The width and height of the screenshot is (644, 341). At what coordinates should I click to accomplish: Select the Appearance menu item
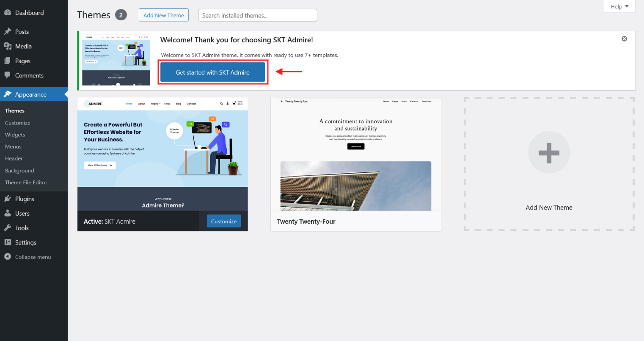pyautogui.click(x=34, y=94)
